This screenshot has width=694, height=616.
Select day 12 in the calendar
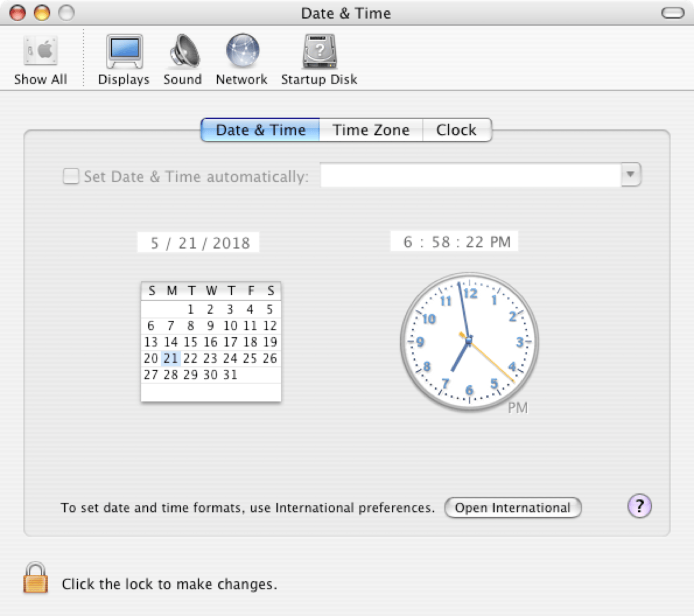click(x=270, y=326)
